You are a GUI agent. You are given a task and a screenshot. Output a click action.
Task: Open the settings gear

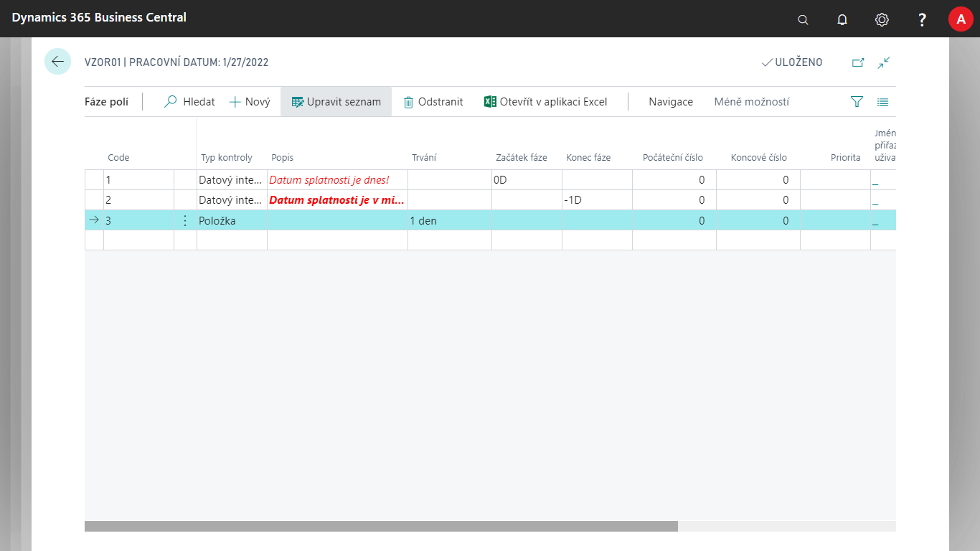pyautogui.click(x=882, y=19)
